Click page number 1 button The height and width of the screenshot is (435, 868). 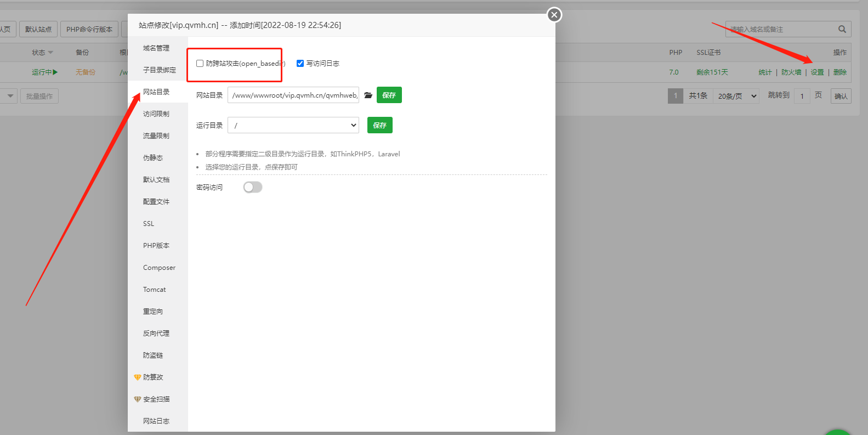[x=676, y=96]
